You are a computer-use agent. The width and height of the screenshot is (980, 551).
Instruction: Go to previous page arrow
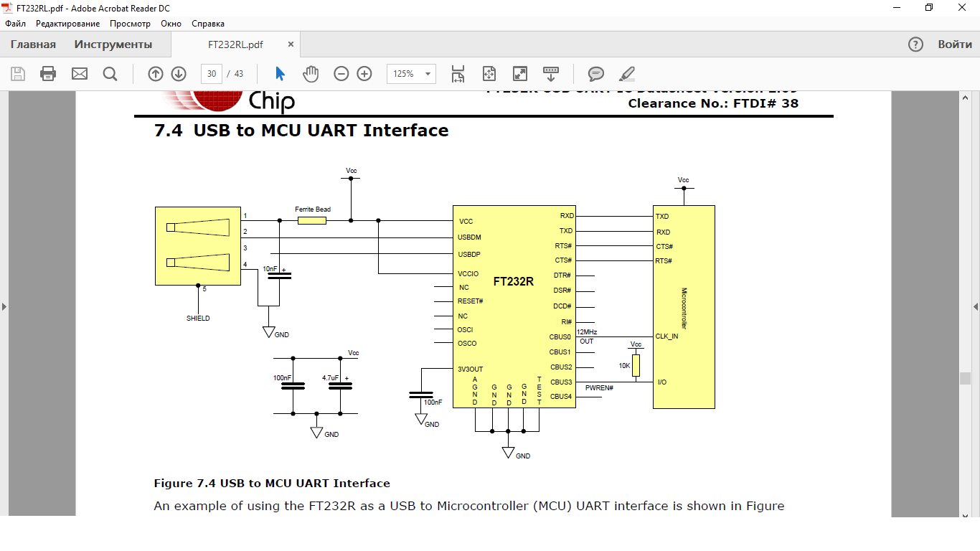pos(156,74)
